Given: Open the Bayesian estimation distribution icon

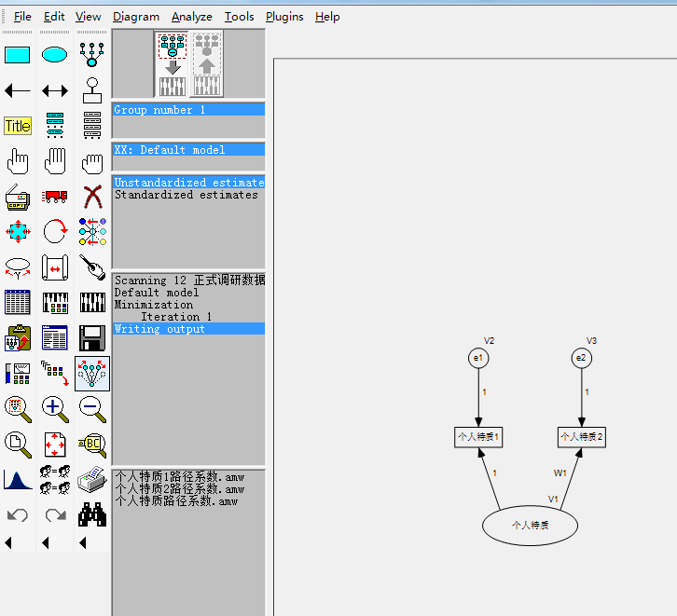Looking at the screenshot, I should 18,480.
